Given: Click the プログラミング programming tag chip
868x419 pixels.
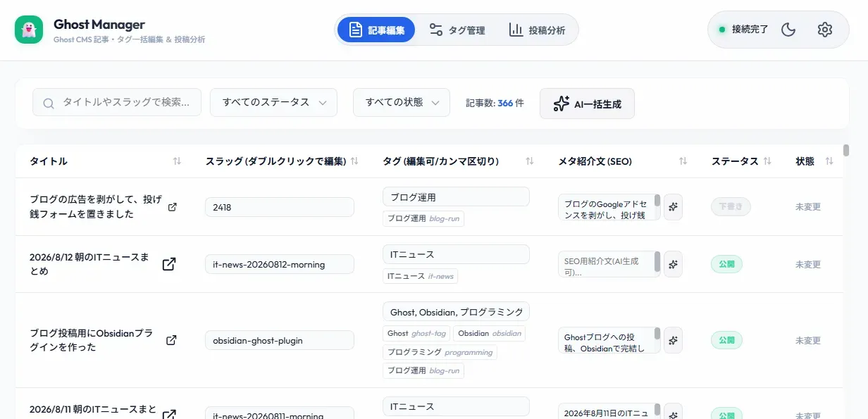Looking at the screenshot, I should (440, 351).
